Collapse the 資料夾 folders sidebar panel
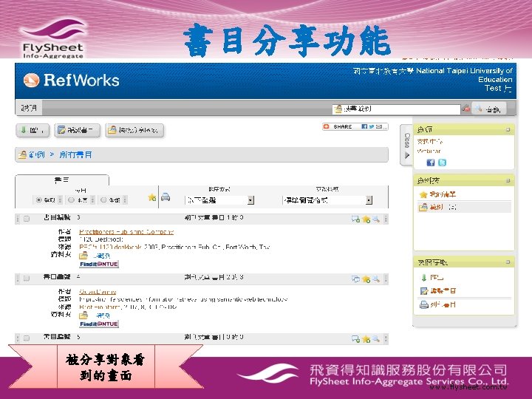This screenshot has width=532, height=399. click(x=508, y=180)
